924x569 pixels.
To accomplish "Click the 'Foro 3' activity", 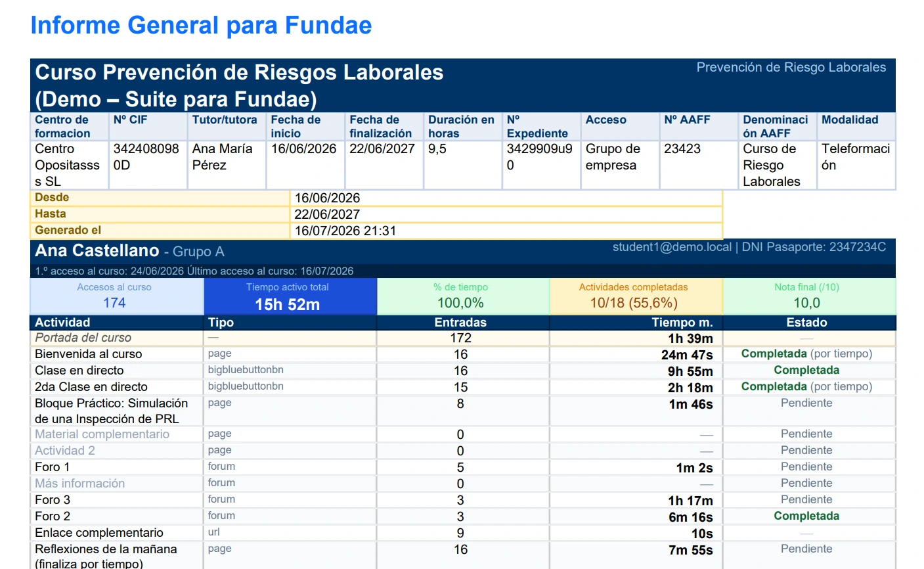I will tap(53, 500).
